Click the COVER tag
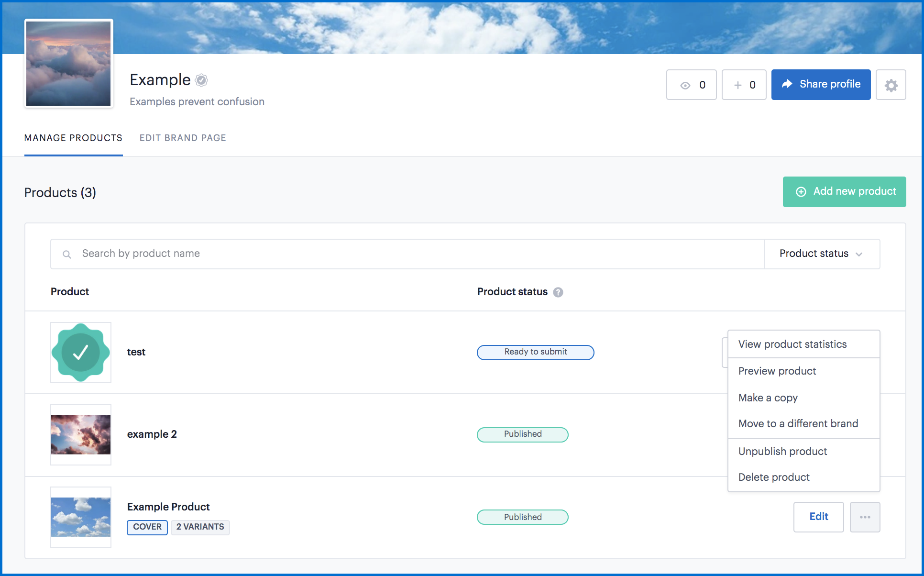The height and width of the screenshot is (576, 924). point(147,527)
